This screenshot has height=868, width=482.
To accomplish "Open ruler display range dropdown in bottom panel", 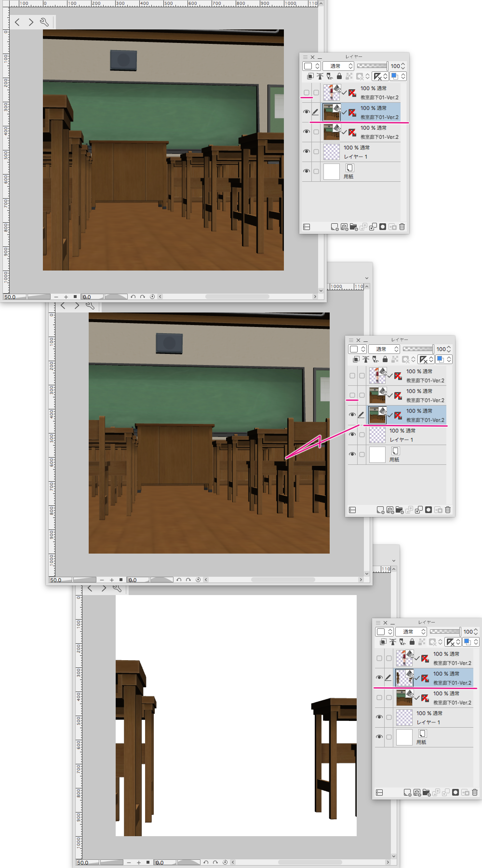I will pos(453,642).
